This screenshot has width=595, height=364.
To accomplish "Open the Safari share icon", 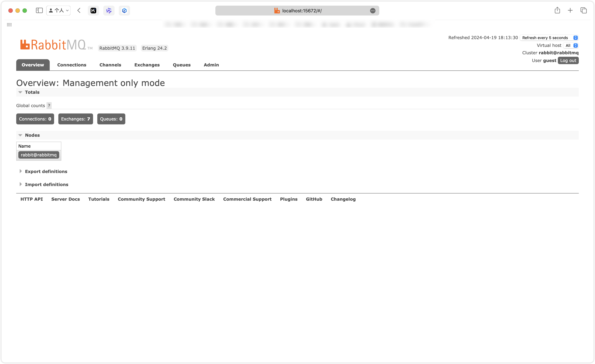I will [x=557, y=10].
